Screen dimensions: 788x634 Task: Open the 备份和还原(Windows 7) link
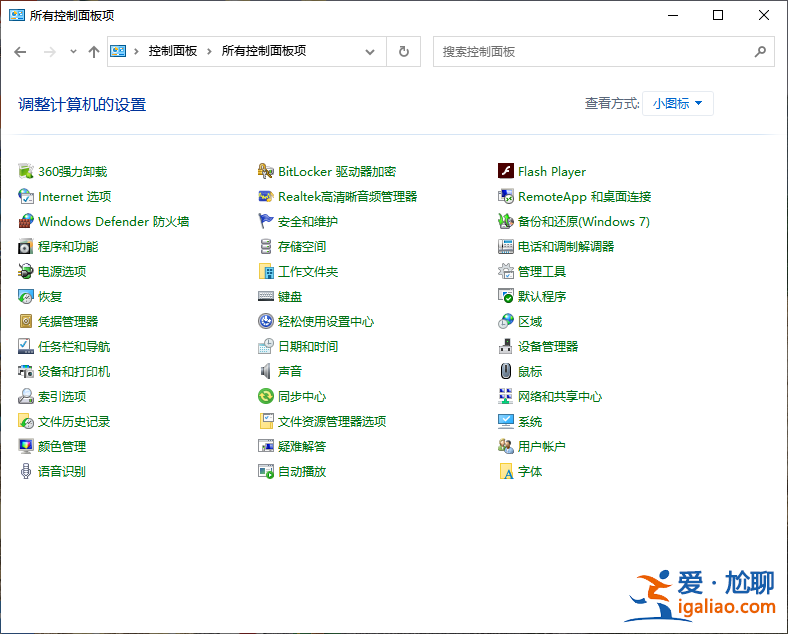pyautogui.click(x=584, y=222)
